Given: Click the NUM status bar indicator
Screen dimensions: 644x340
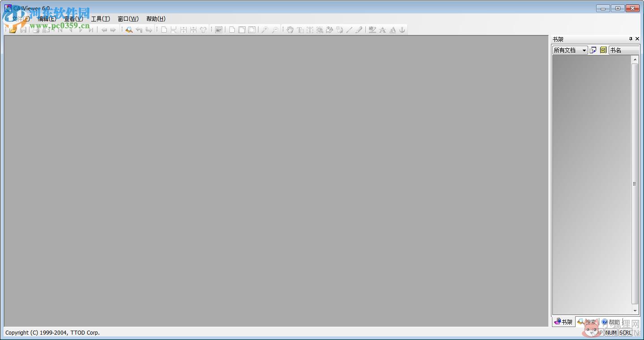Looking at the screenshot, I should (x=611, y=332).
